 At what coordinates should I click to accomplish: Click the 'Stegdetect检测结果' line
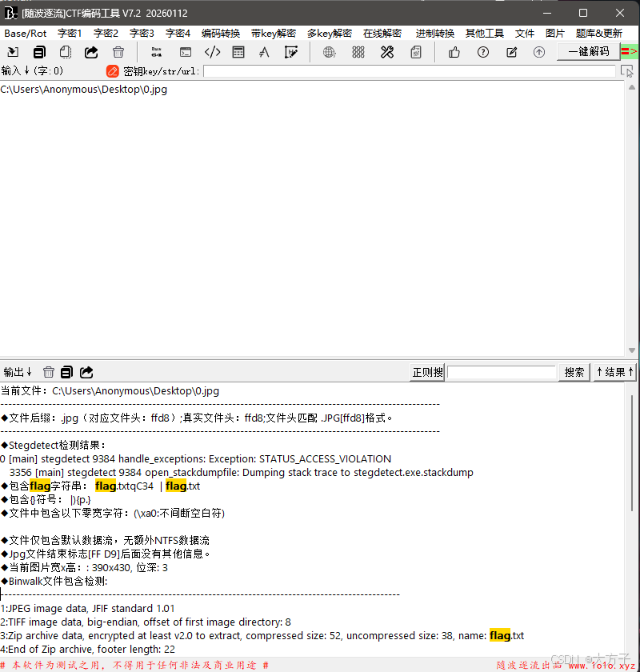(54, 446)
